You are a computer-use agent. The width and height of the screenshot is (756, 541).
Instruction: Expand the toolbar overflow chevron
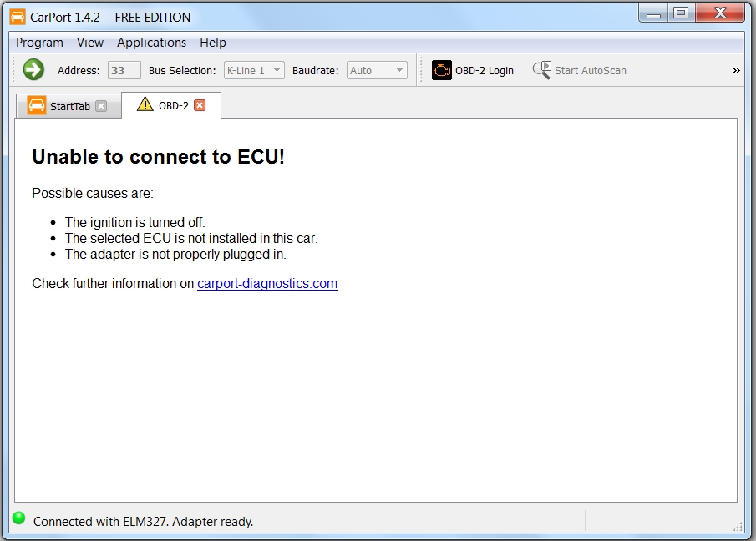(x=736, y=71)
